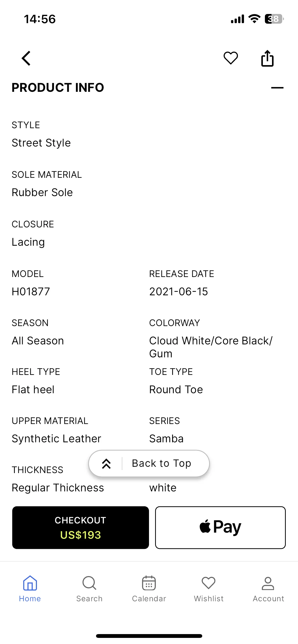The width and height of the screenshot is (298, 644).
Task: Select the model number H01877
Action: (x=31, y=292)
